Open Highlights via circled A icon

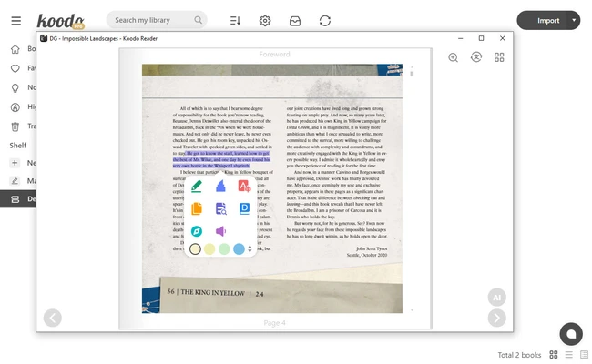pos(15,107)
